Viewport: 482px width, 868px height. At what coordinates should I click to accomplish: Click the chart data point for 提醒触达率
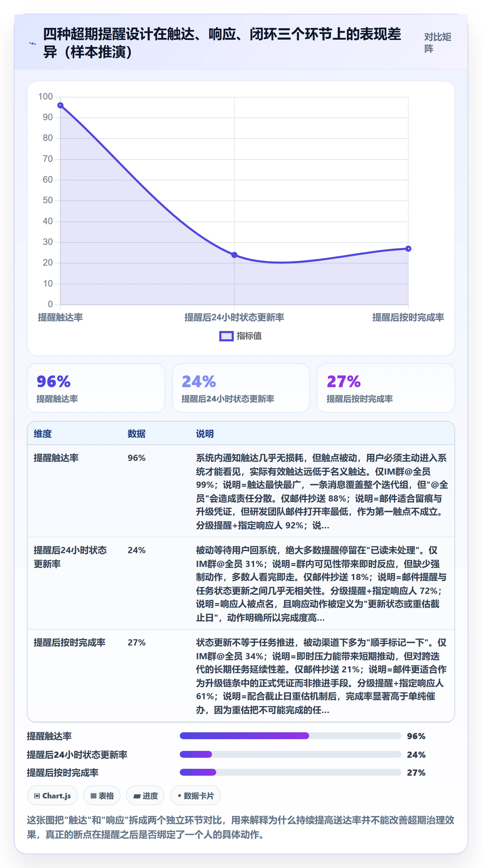[x=60, y=105]
